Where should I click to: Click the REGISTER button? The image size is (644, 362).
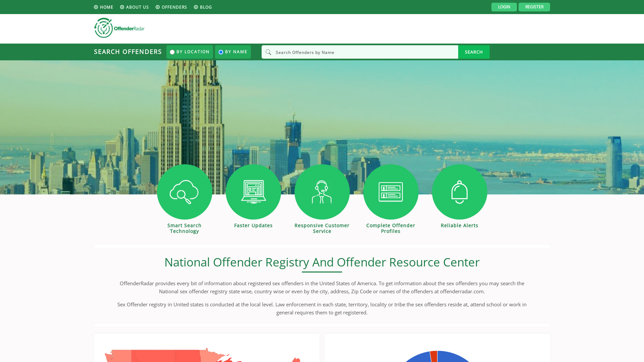534,7
